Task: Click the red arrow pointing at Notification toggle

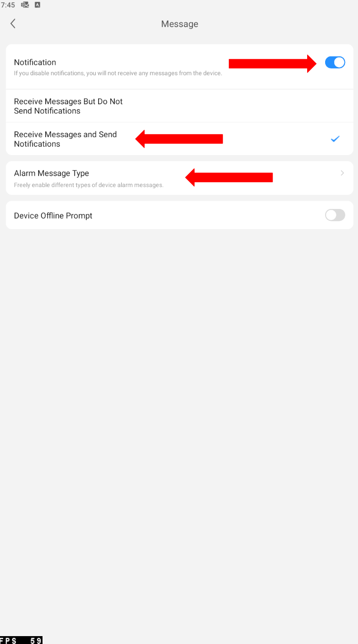Action: pos(273,64)
